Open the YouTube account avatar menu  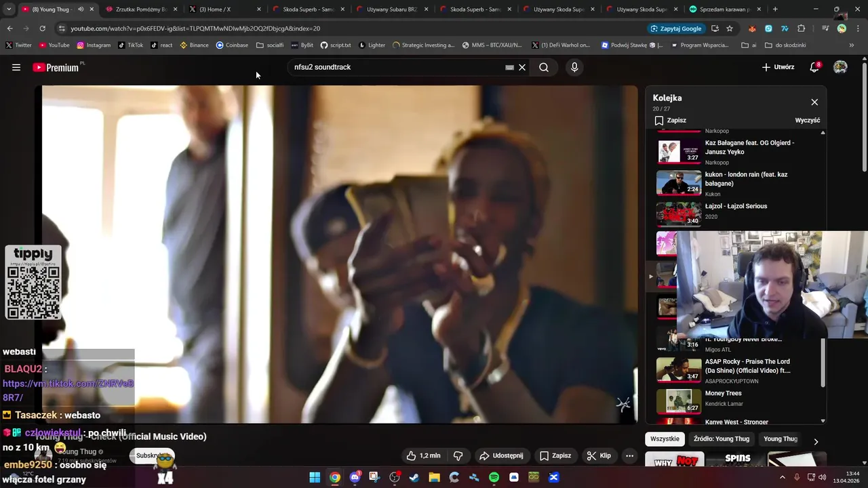(x=840, y=67)
